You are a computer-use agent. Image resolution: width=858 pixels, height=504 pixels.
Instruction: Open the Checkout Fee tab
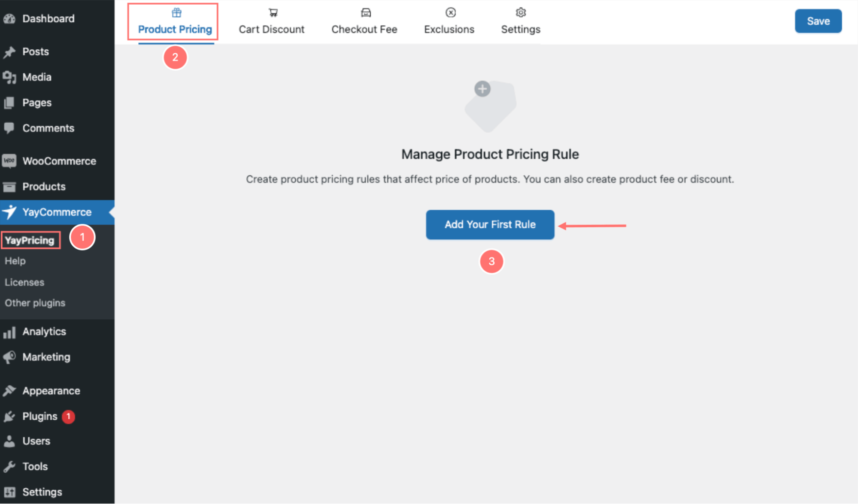pyautogui.click(x=364, y=29)
